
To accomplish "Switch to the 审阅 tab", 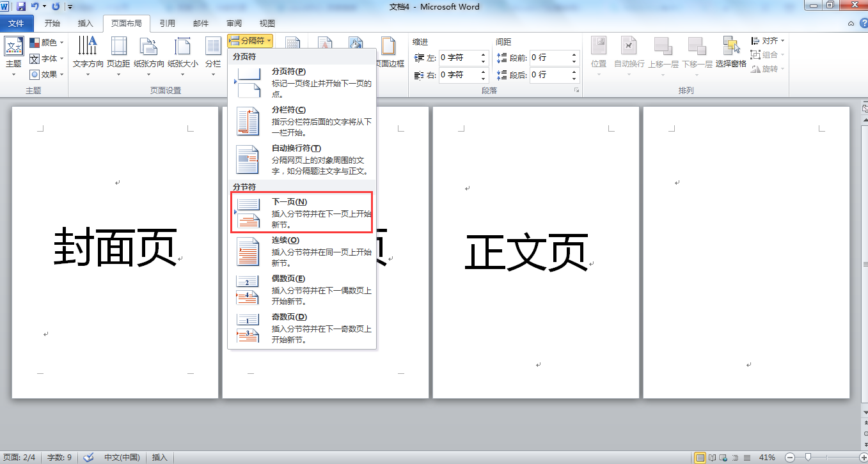I will click(234, 24).
